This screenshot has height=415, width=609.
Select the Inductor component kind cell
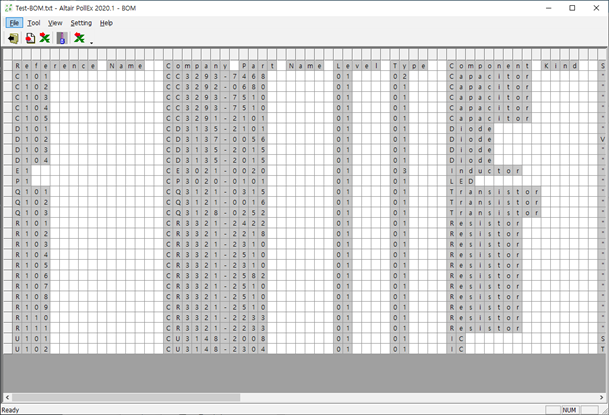pos(484,171)
